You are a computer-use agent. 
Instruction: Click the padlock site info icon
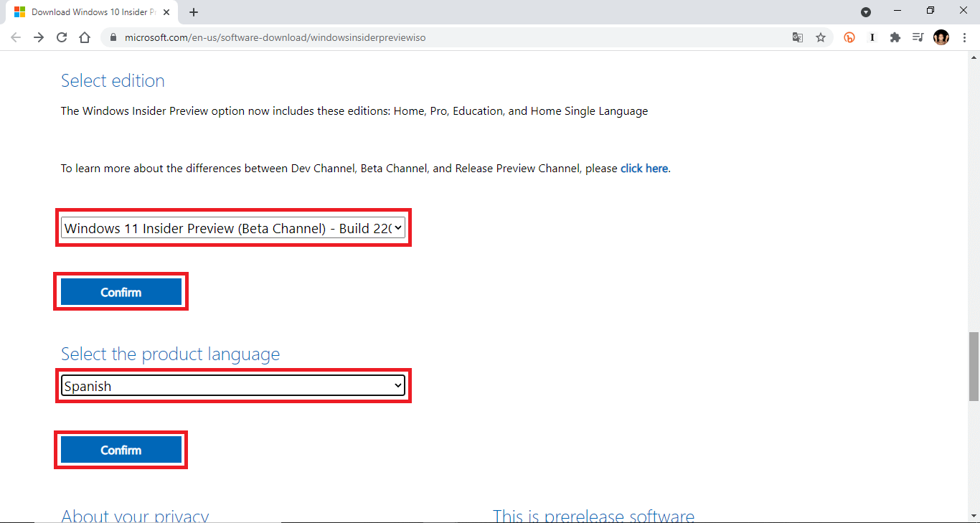pyautogui.click(x=113, y=37)
